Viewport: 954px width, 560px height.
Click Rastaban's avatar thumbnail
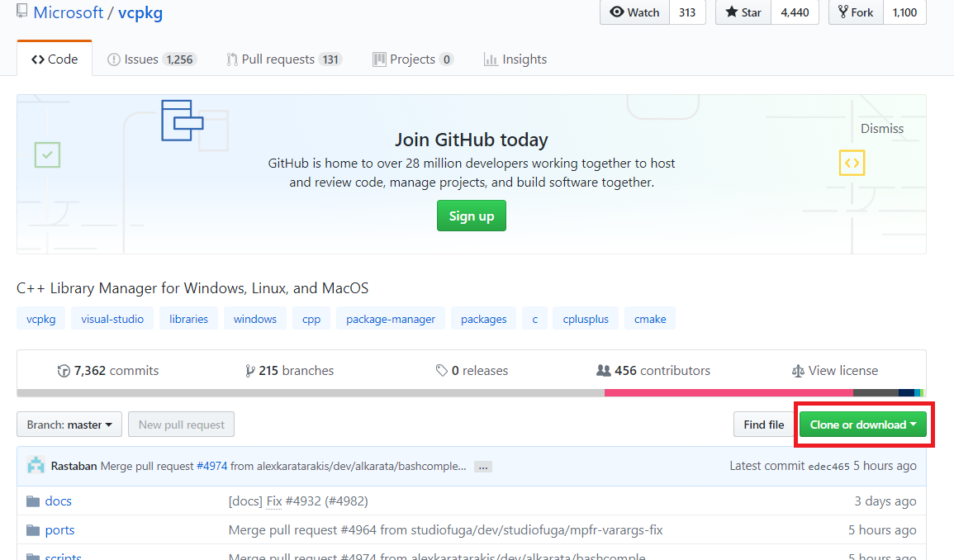[36, 466]
